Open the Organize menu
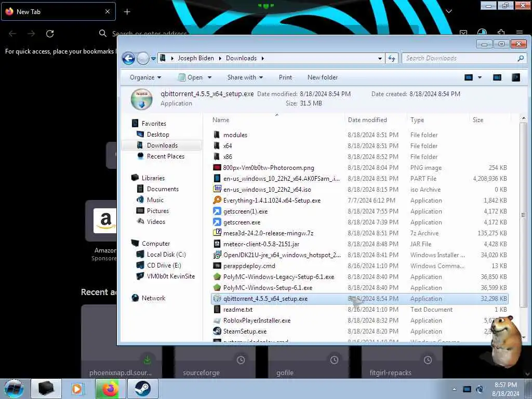Viewport: 532px width, 399px height. point(145,77)
